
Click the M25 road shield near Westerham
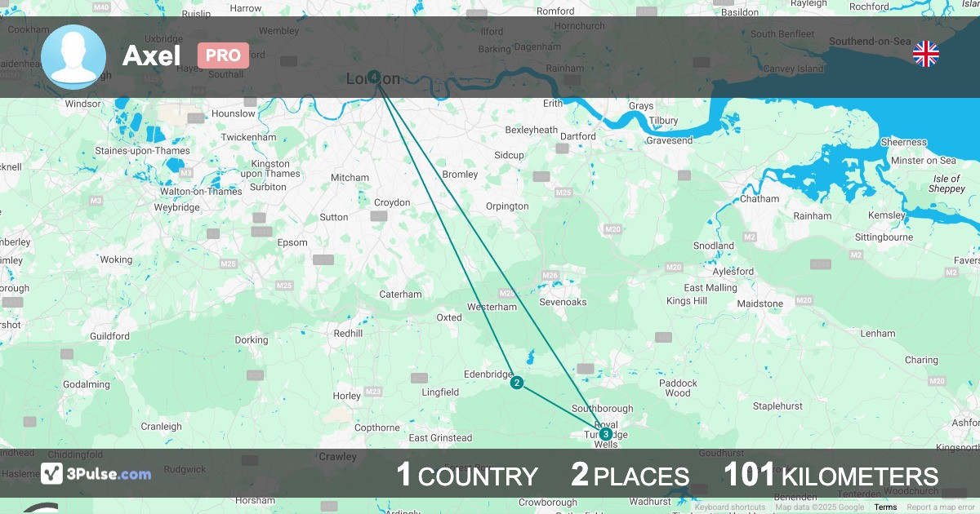(507, 294)
